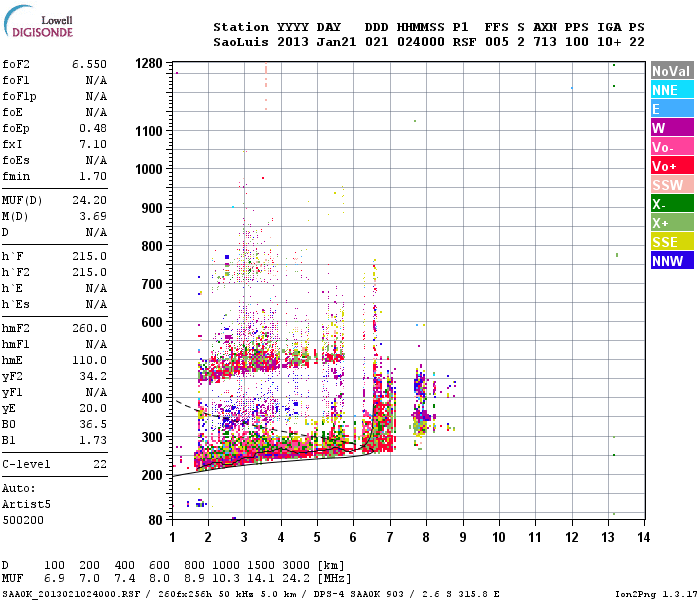This screenshot has width=700, height=600.
Task: Click the RSF value in header
Action: [464, 42]
